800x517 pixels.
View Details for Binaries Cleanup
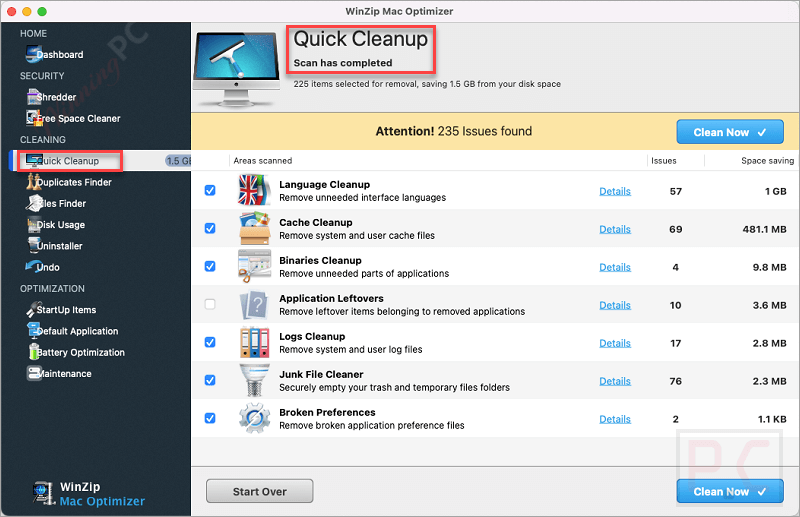(x=615, y=267)
